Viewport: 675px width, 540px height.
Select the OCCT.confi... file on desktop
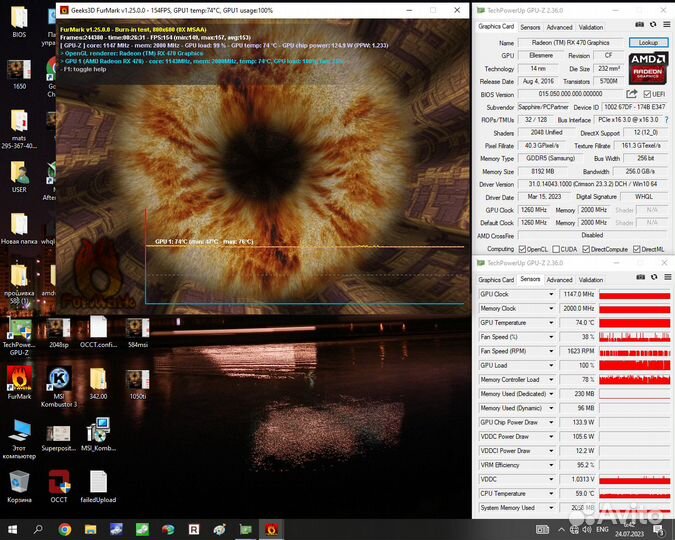(x=98, y=332)
